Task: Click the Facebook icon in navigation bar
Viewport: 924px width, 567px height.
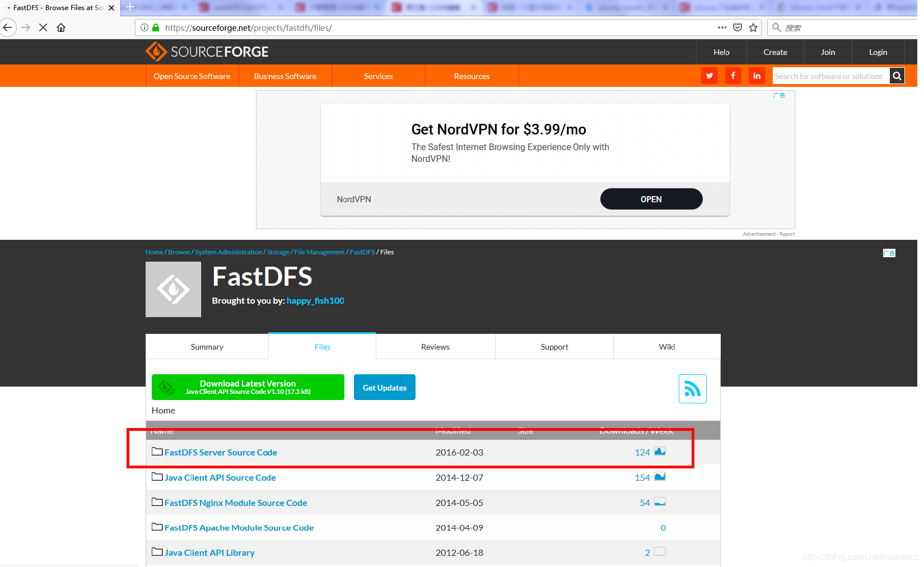Action: (x=733, y=75)
